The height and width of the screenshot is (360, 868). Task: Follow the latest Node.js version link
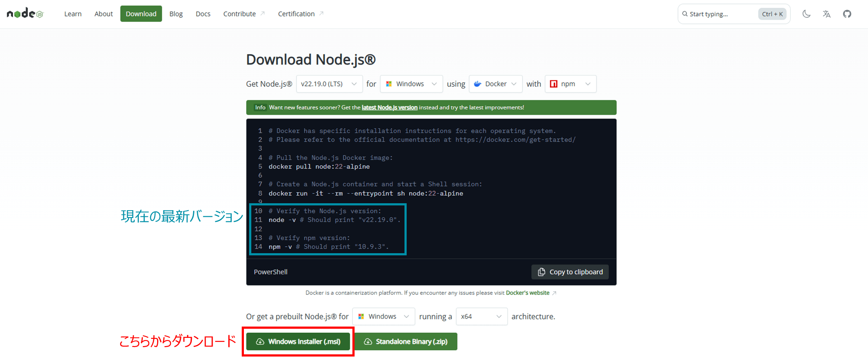click(x=389, y=108)
